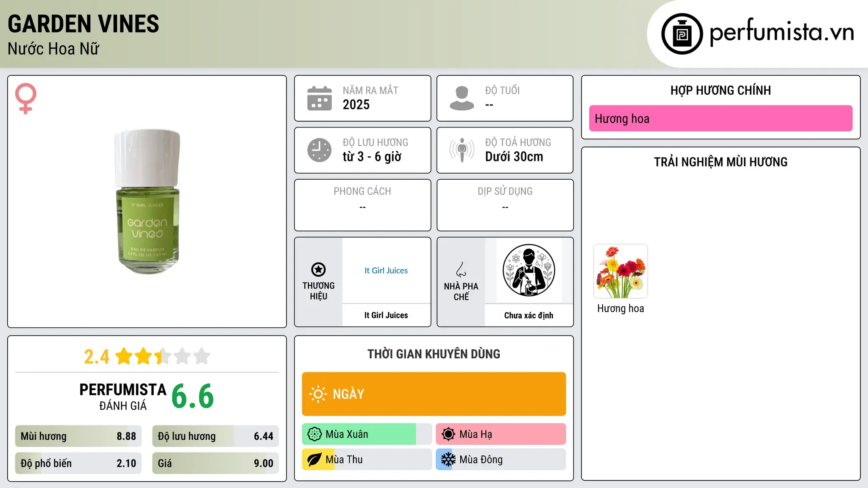Viewport: 868px width, 488px height.
Task: Click the orange Ngày time bar
Action: click(x=434, y=394)
